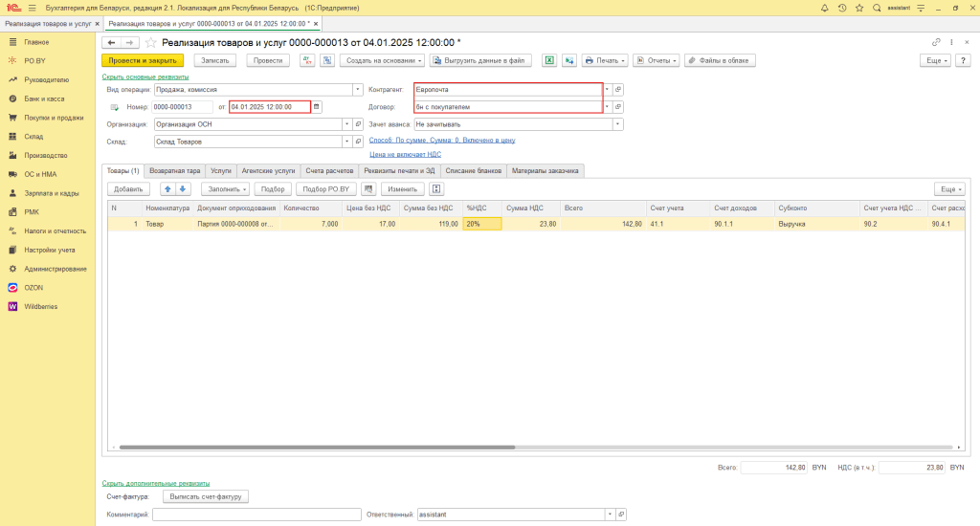The width and height of the screenshot is (980, 526).
Task: Click barcode scanner icon beside Подбор РО.BY
Action: (x=368, y=188)
